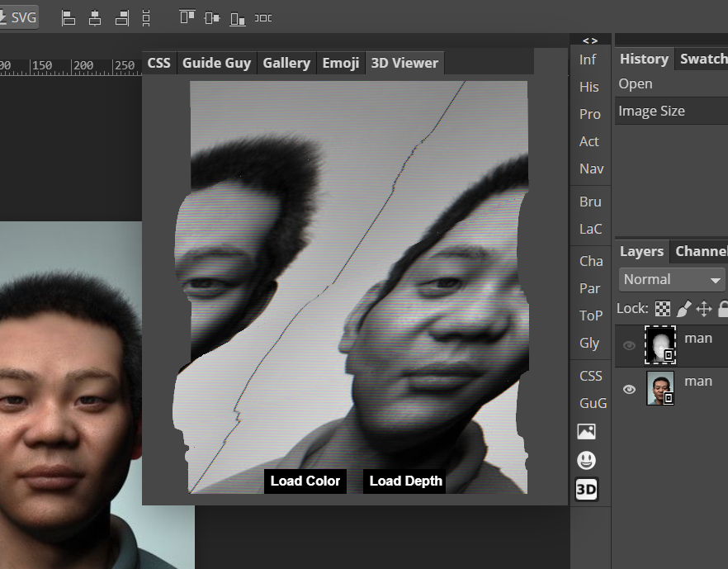Open the 3D panel icon in sidebar
Image resolution: width=728 pixels, height=569 pixels.
coord(586,489)
